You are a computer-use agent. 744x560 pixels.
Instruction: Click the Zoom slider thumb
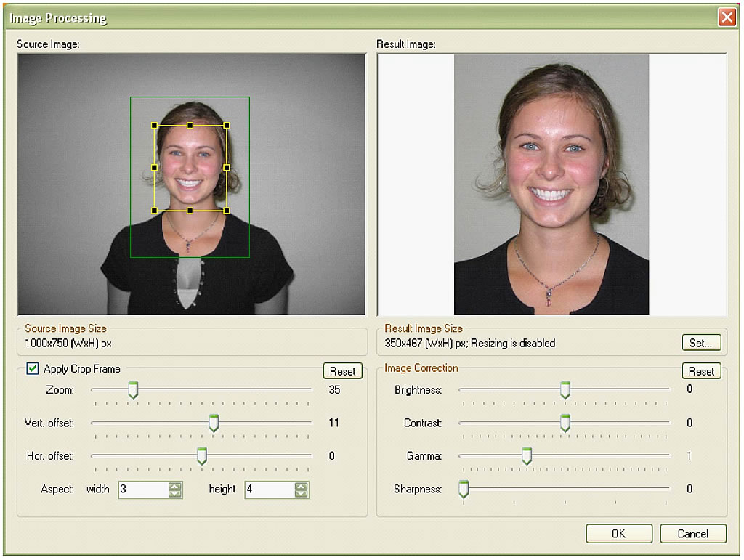(x=134, y=390)
